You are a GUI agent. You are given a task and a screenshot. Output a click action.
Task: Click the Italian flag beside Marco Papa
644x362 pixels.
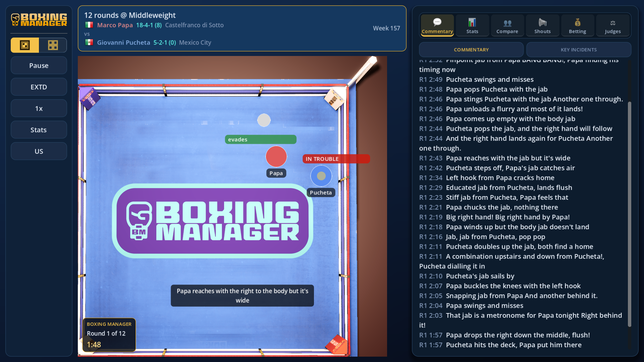[89, 25]
